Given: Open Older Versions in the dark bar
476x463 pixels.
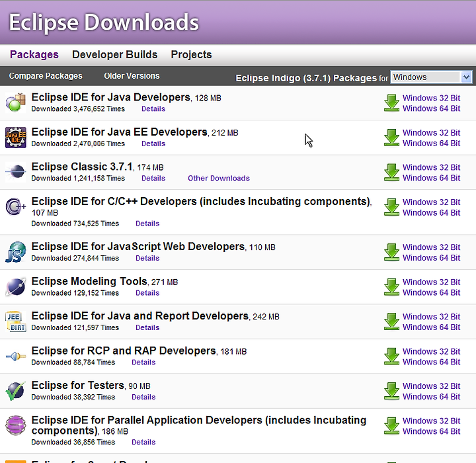Looking at the screenshot, I should click(x=132, y=76).
